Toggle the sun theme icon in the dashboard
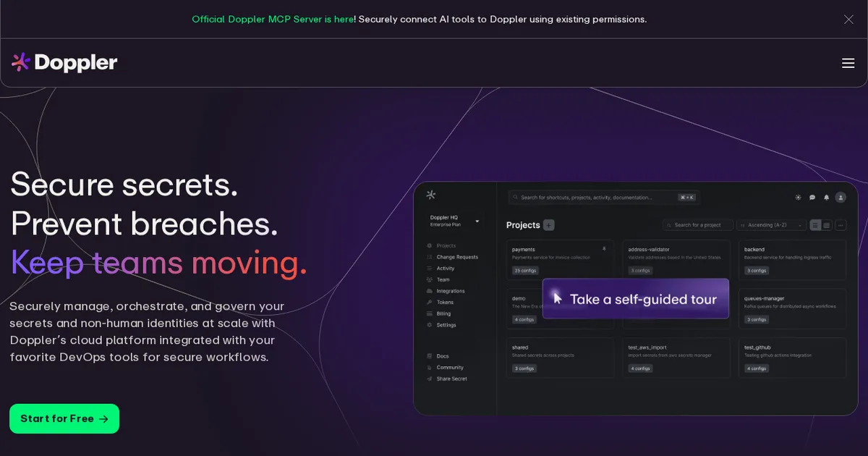This screenshot has width=868, height=456. pyautogui.click(x=798, y=197)
